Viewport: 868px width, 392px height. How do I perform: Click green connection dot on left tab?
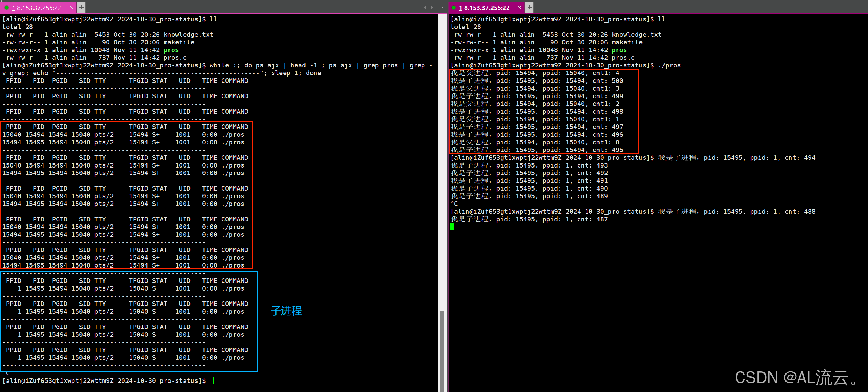point(7,8)
